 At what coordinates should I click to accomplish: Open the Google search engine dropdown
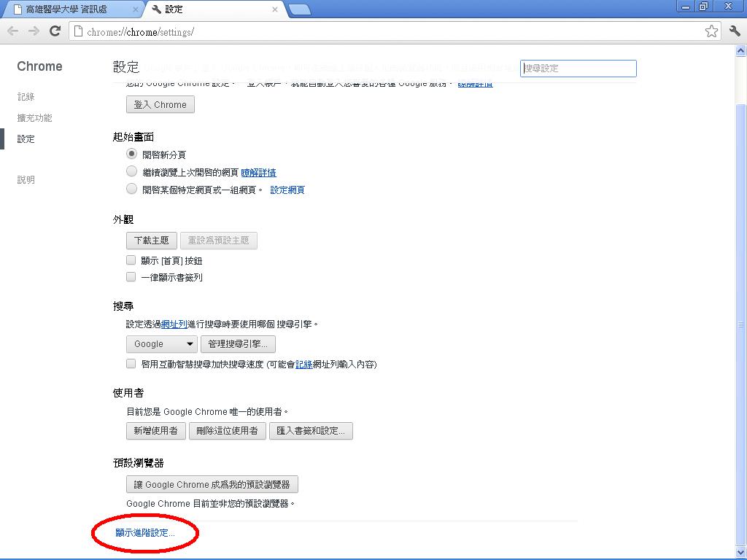point(161,344)
